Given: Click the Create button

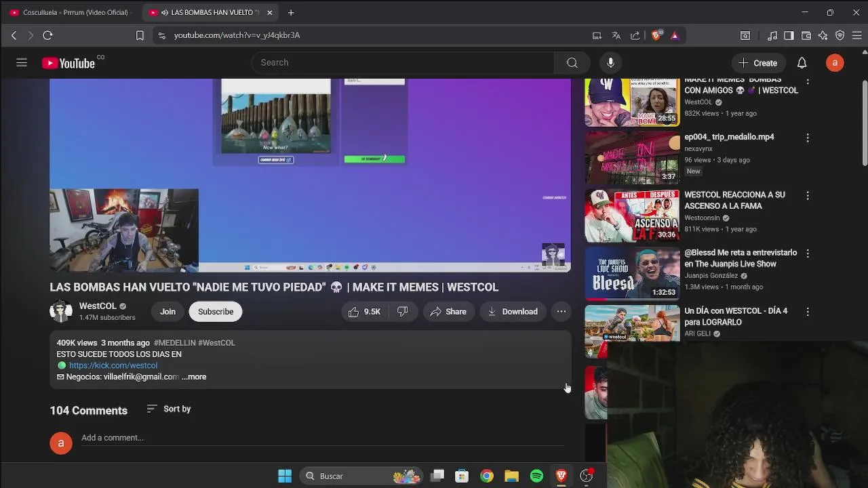Looking at the screenshot, I should point(757,63).
